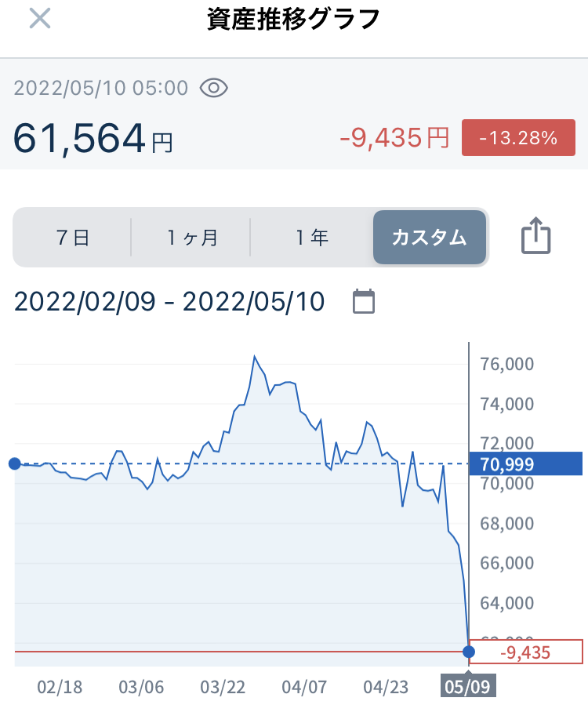The image size is (588, 705).
Task: Open the calendar icon for date range
Action: (363, 301)
